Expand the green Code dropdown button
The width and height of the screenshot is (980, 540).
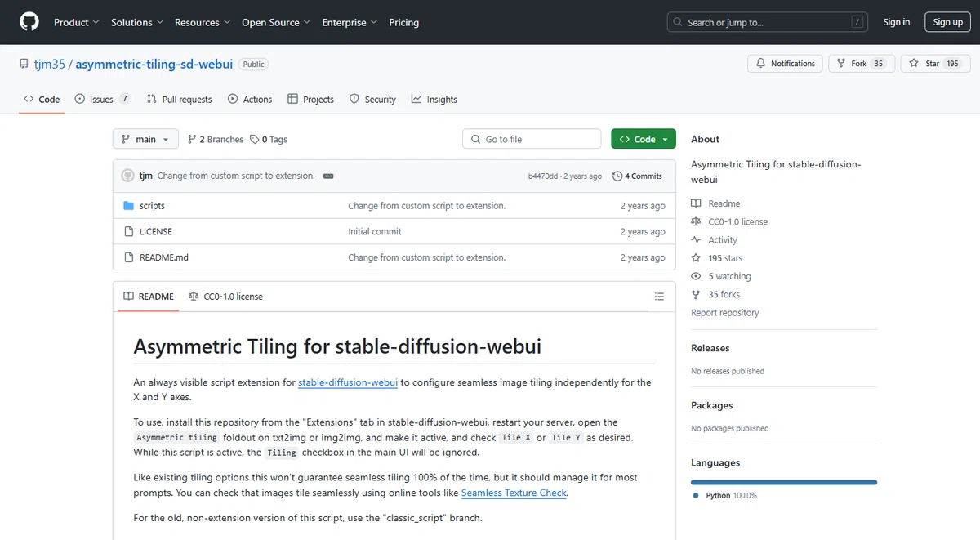point(644,140)
